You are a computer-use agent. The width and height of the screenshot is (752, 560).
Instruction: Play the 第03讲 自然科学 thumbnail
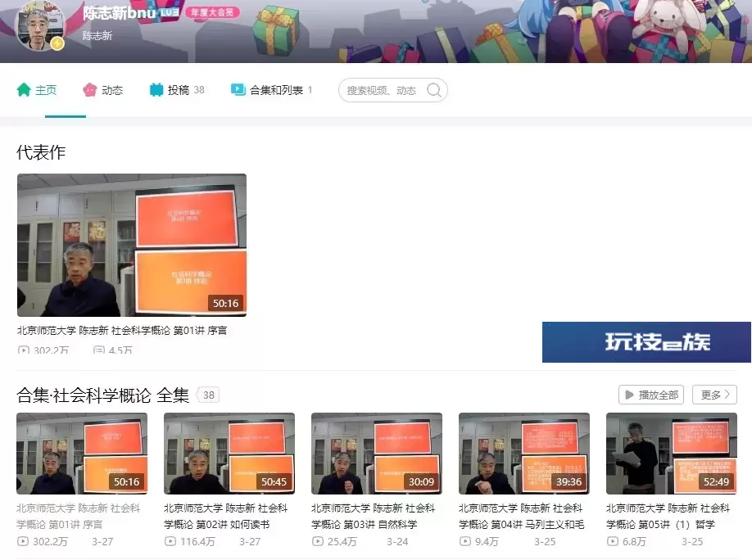[x=377, y=454]
